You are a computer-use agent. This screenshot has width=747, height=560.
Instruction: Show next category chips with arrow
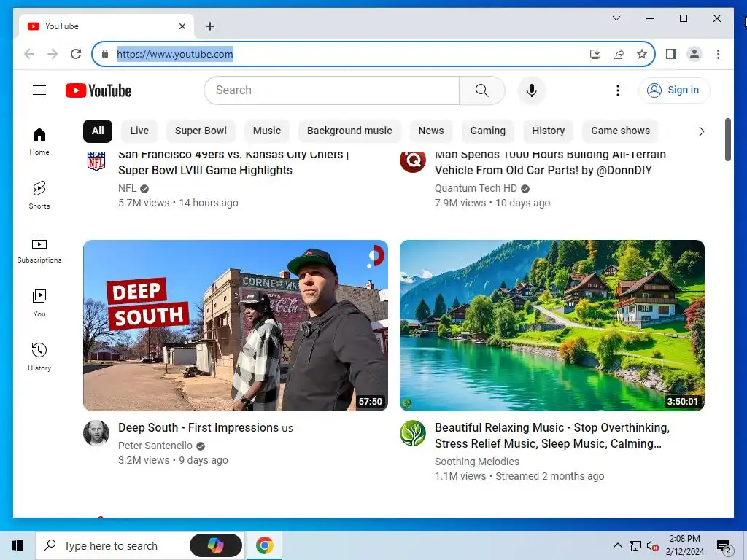701,131
